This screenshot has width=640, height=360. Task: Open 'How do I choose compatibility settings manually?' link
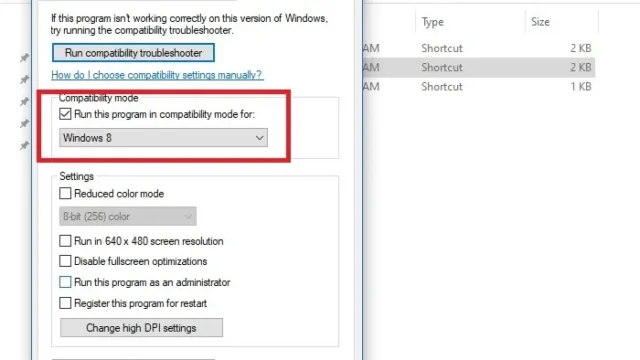point(157,75)
